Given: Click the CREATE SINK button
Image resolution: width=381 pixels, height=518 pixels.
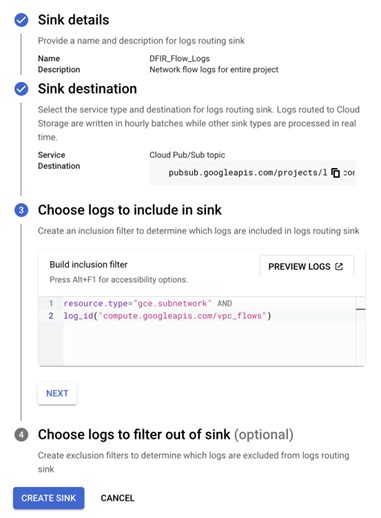Looking at the screenshot, I should pos(49,498).
